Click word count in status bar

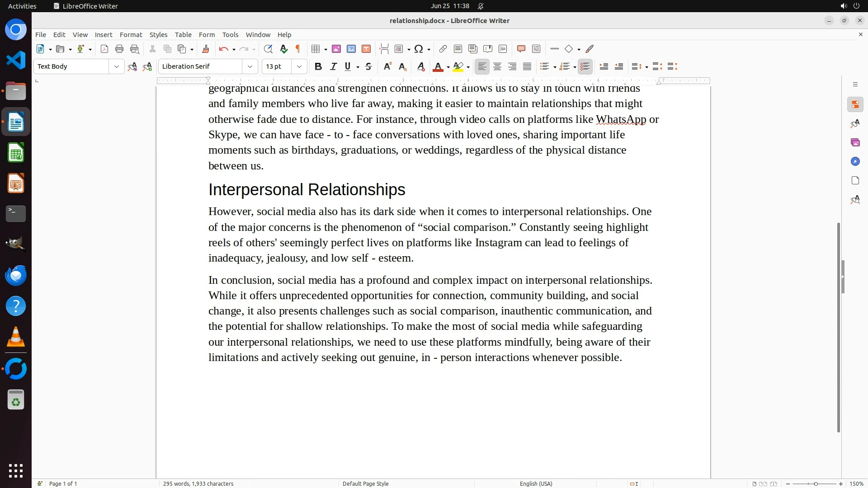pyautogui.click(x=198, y=484)
